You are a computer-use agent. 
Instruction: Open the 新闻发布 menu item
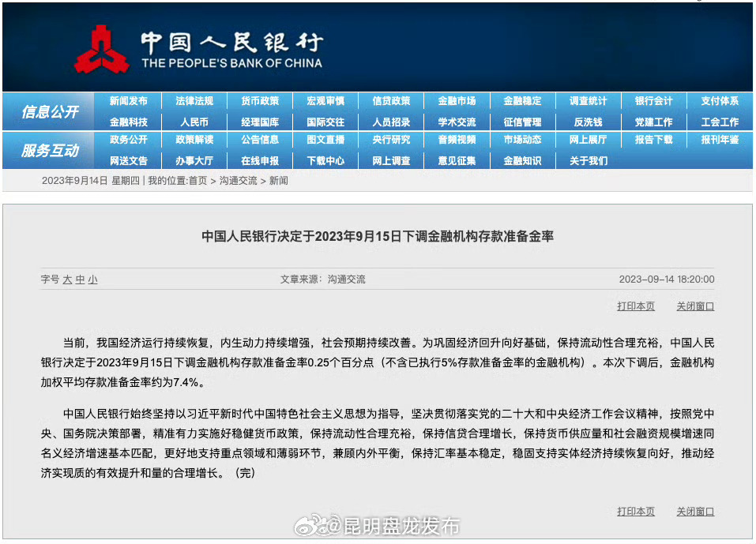pos(128,101)
